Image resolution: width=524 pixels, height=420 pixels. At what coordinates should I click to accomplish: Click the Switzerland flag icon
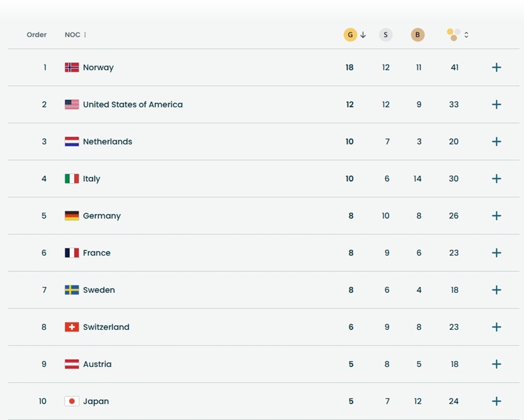pyautogui.click(x=72, y=327)
